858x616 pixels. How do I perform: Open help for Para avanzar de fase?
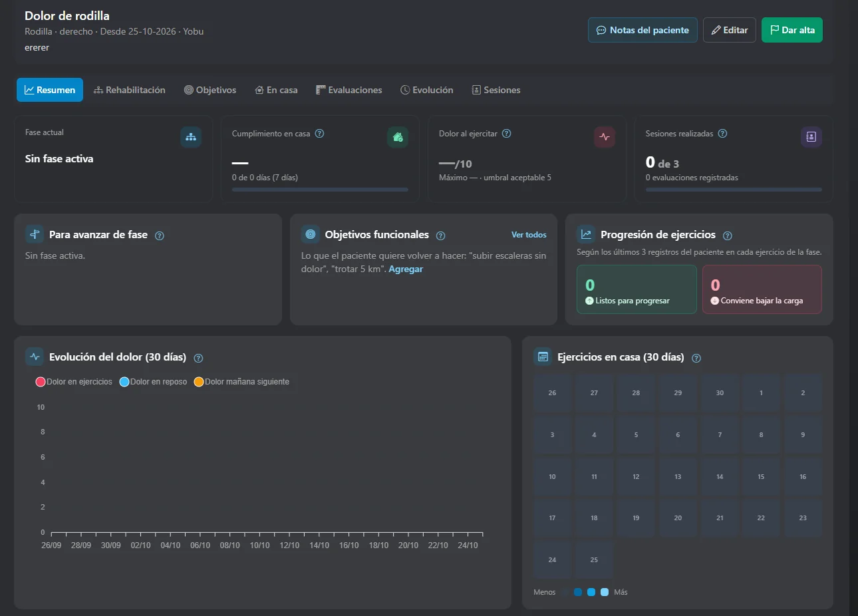[160, 235]
